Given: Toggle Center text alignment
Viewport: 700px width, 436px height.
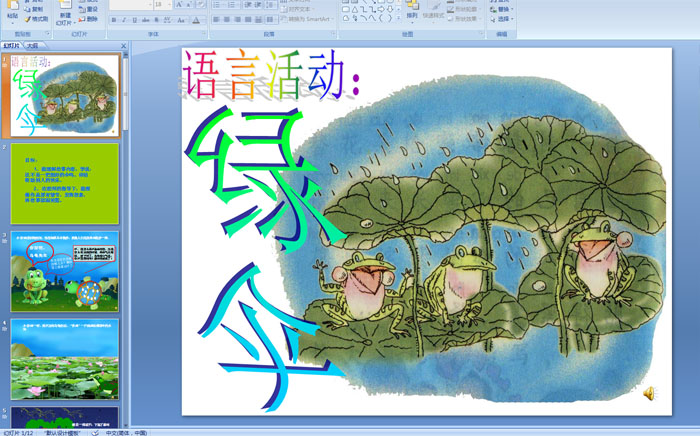Looking at the screenshot, I should point(227,20).
